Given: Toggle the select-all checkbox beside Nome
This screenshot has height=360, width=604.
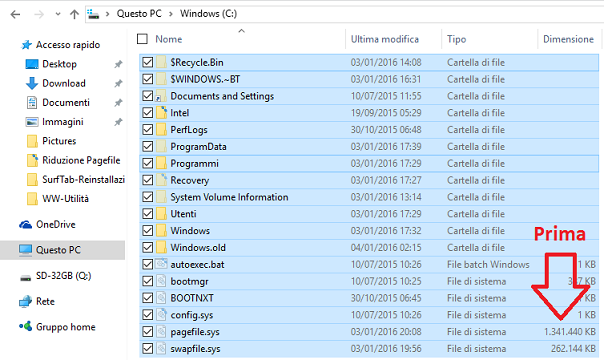Looking at the screenshot, I should (143, 39).
